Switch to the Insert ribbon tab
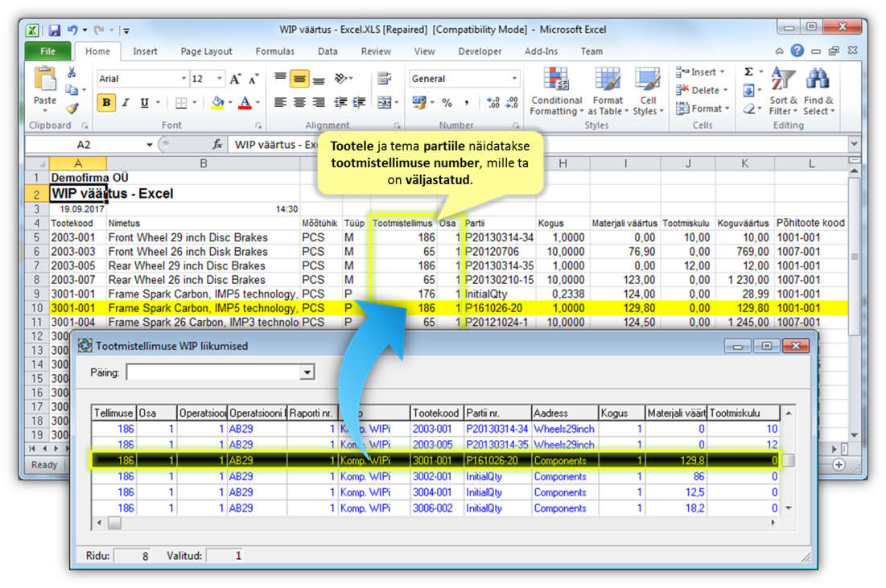Image resolution: width=886 pixels, height=588 pixels. [x=145, y=51]
